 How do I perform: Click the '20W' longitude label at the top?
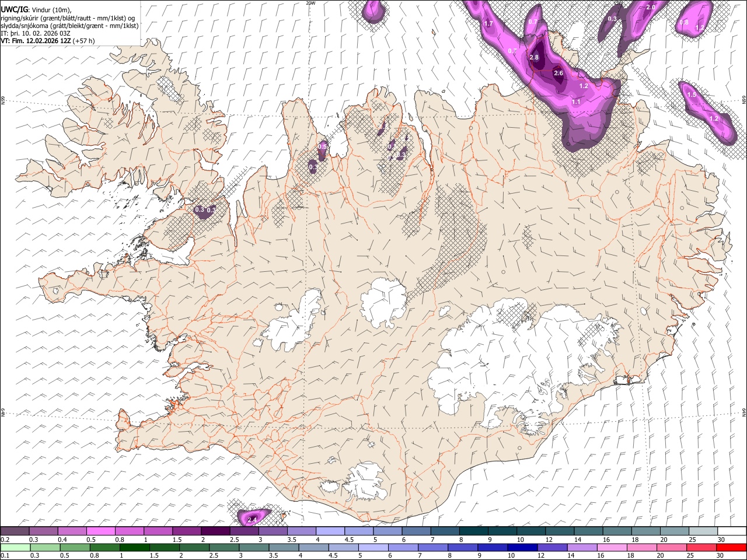tap(310, 3)
